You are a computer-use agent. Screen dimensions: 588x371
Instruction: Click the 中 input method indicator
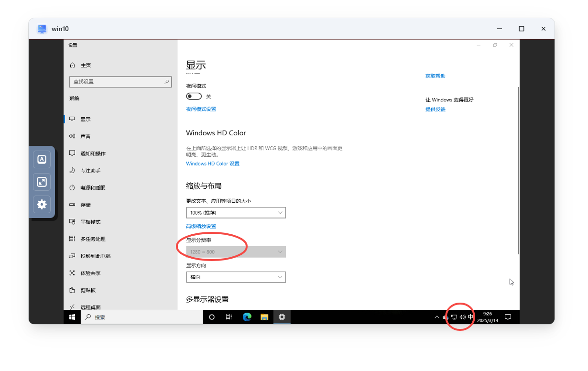[x=471, y=317]
